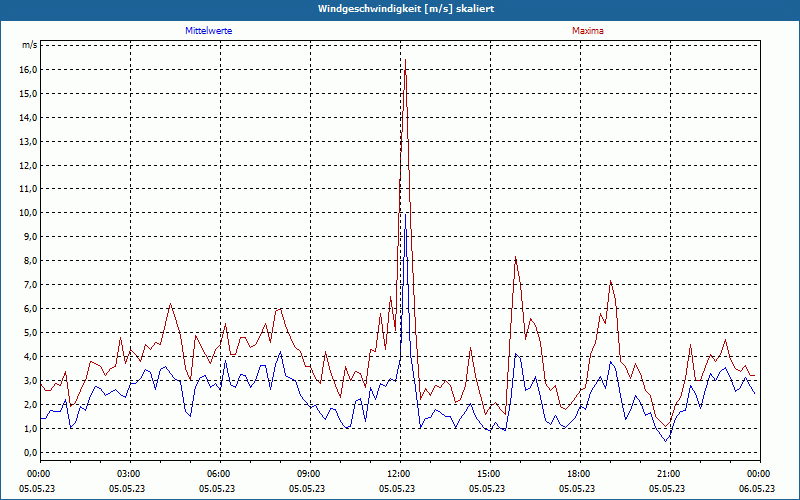This screenshot has width=800, height=500.
Task: Click the 21:00 time label
Action: pyautogui.click(x=670, y=474)
